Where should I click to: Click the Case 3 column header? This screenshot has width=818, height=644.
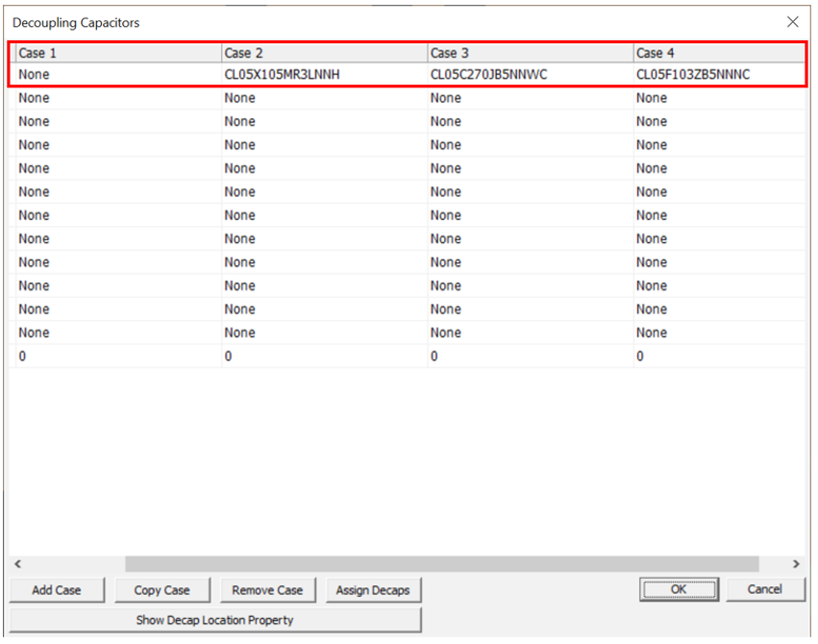[529, 53]
